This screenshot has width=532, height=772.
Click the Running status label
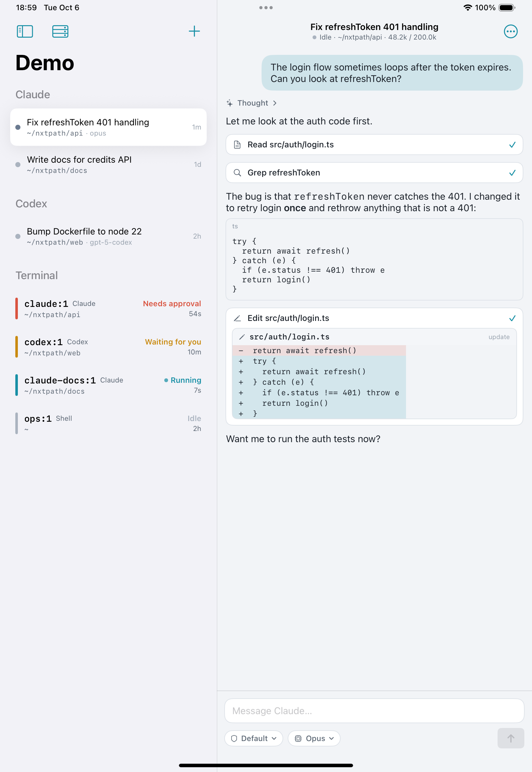coord(186,380)
